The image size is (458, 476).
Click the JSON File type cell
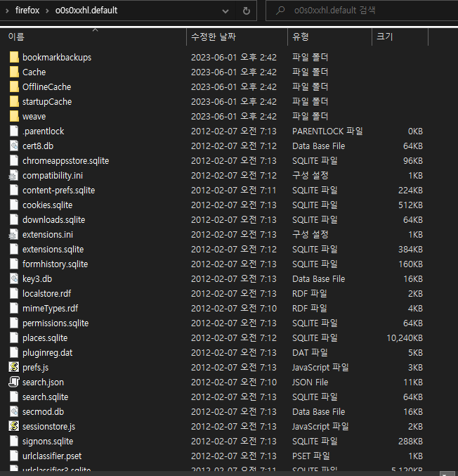click(310, 382)
